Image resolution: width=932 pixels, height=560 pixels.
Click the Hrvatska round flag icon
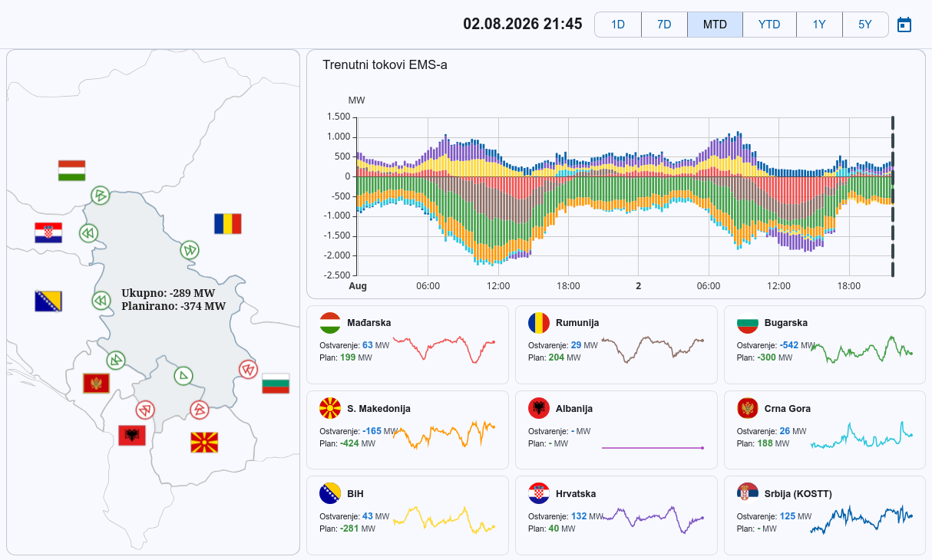click(x=539, y=493)
